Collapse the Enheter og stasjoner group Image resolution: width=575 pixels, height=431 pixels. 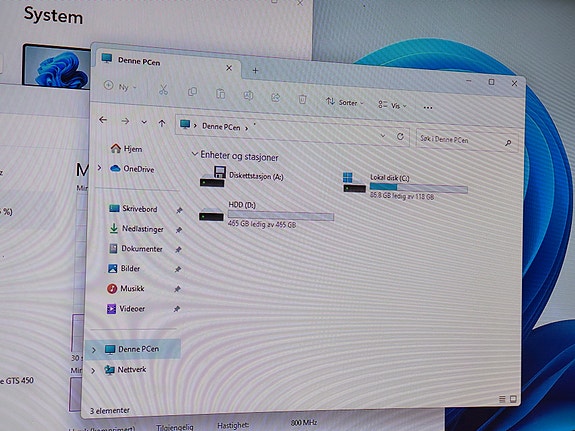tap(194, 154)
